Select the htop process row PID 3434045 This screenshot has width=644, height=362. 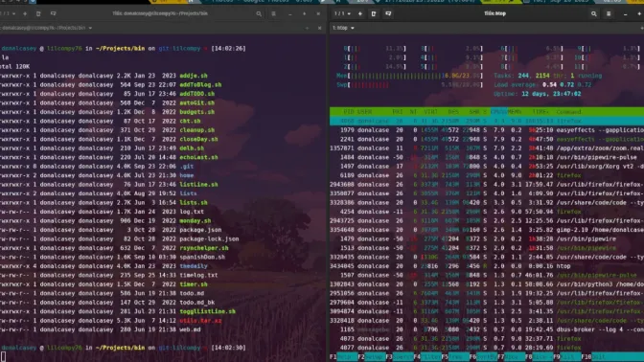tap(487, 266)
